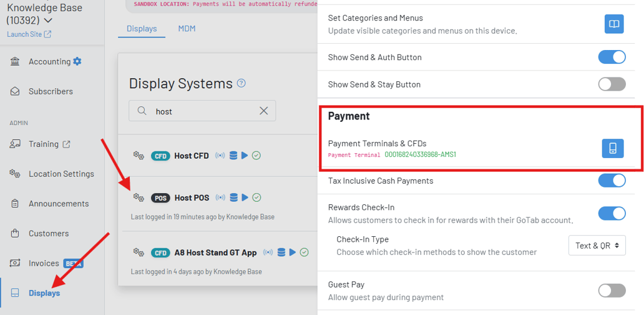Image resolution: width=644 pixels, height=315 pixels.
Task: Open Payment Terminals & CFDs device icon
Action: [613, 148]
